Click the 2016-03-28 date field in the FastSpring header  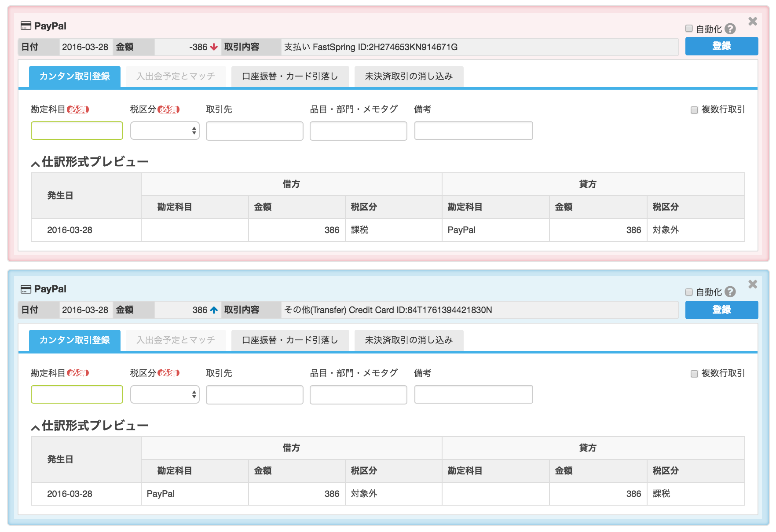click(x=85, y=47)
